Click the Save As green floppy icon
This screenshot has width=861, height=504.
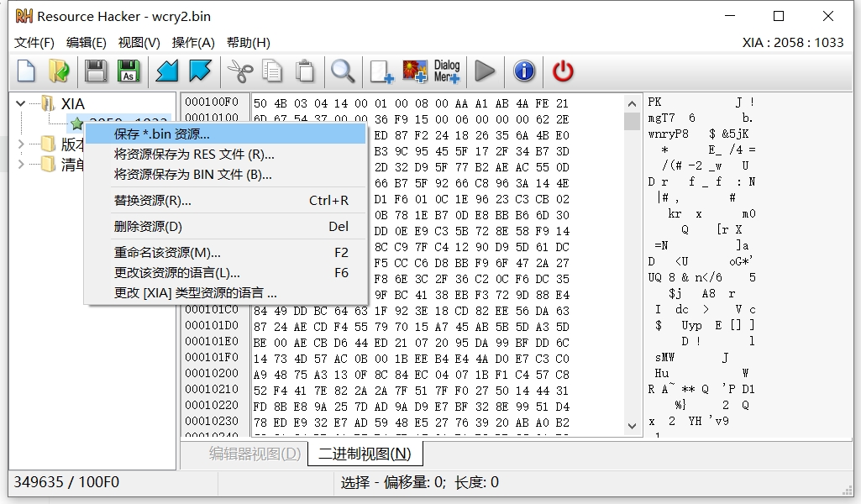pyautogui.click(x=129, y=71)
